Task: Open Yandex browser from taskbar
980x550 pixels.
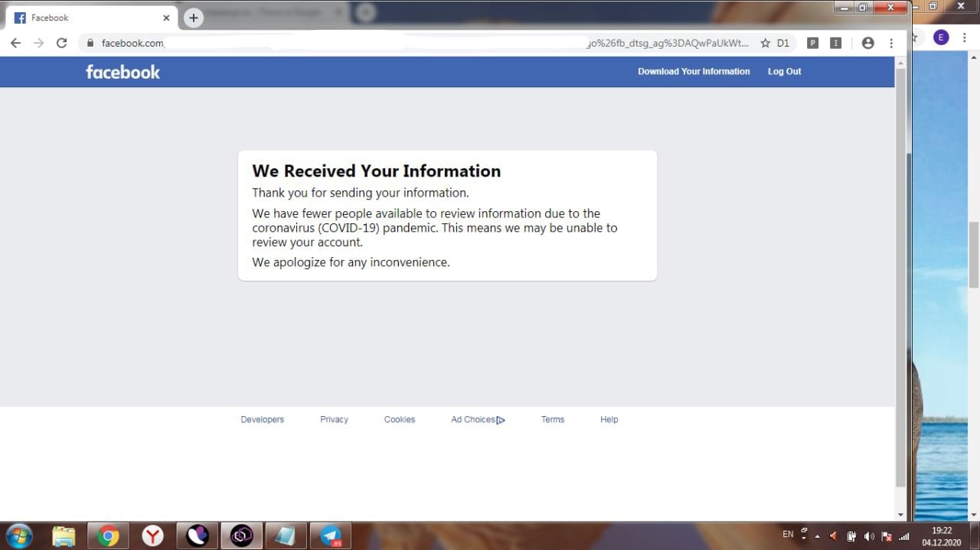Action: pos(152,536)
